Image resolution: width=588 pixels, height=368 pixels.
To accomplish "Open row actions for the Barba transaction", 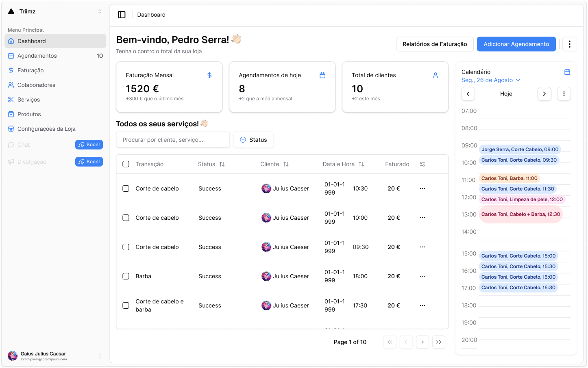I will click(422, 276).
